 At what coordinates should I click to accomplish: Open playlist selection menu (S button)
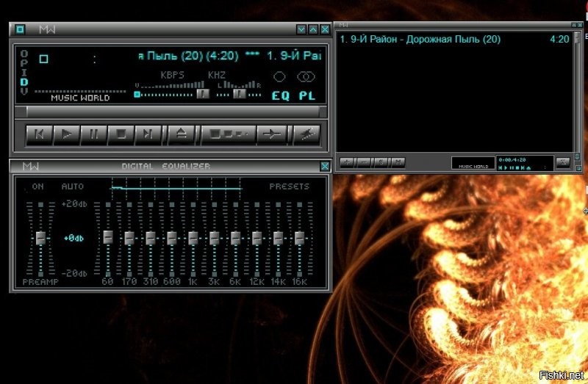tap(381, 162)
